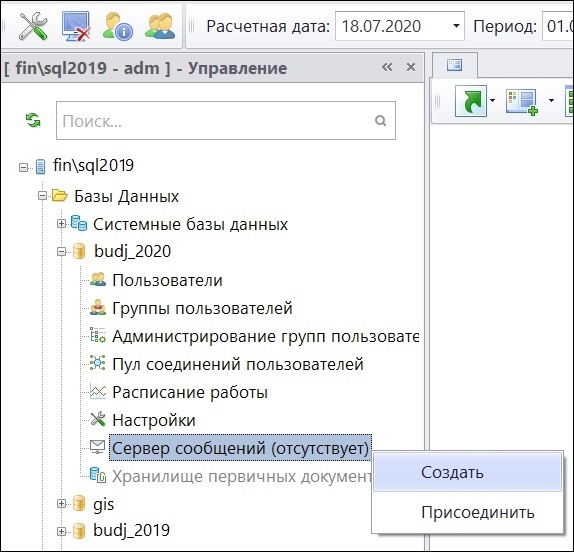Collapse the Базы Данных node
This screenshot has width=574, height=552.
click(42, 196)
